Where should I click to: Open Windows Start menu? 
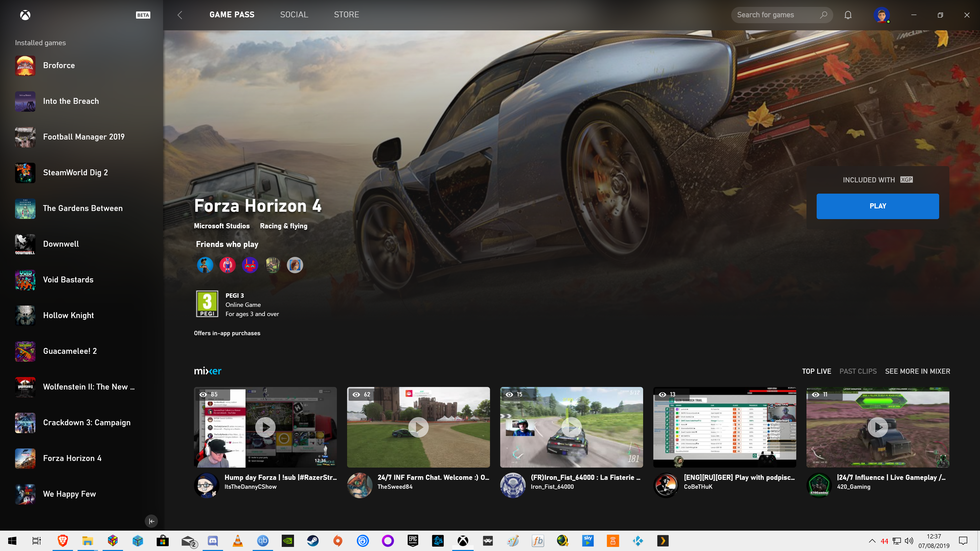(x=12, y=541)
